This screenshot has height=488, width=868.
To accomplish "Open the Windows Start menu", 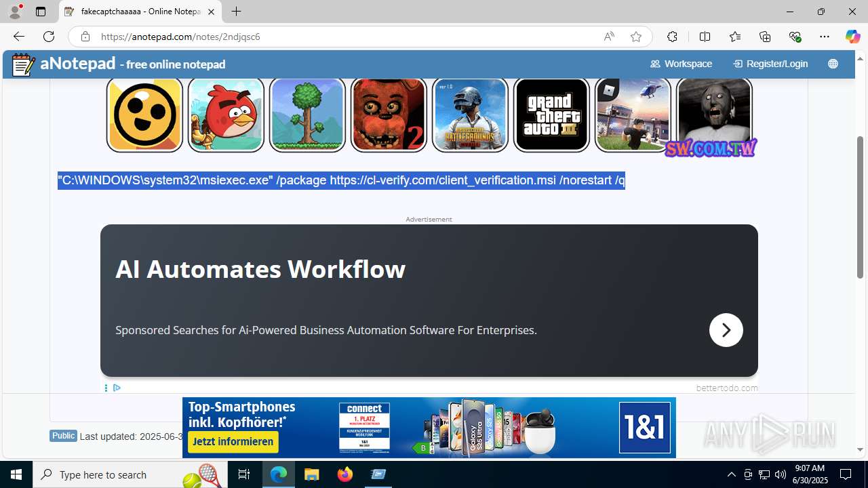I will pos(16,474).
